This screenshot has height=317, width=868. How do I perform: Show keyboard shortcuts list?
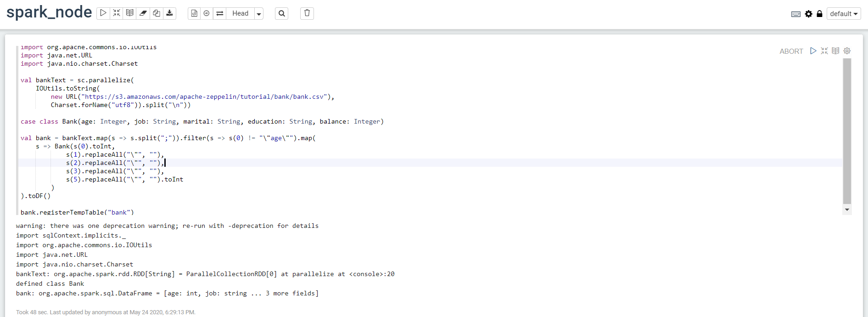796,14
